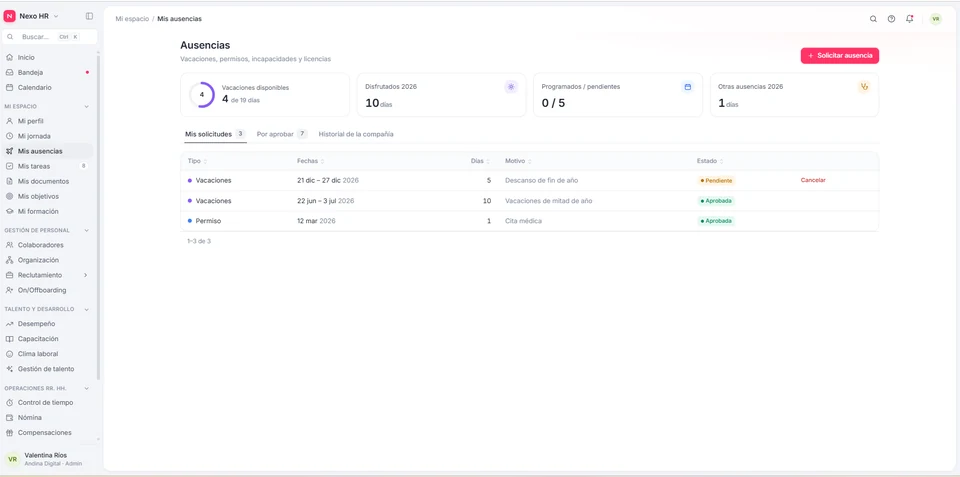
Task: Click the Nómina wallet icon
Action: pos(9,418)
